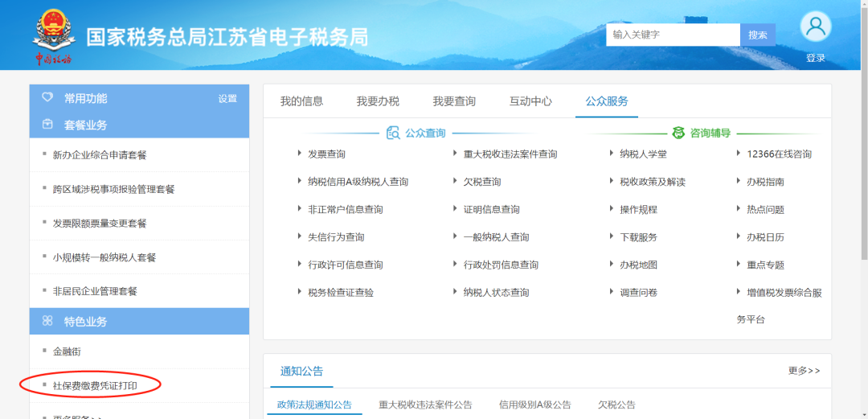Open 12366在线咨询
The width and height of the screenshot is (868, 419).
(x=779, y=154)
